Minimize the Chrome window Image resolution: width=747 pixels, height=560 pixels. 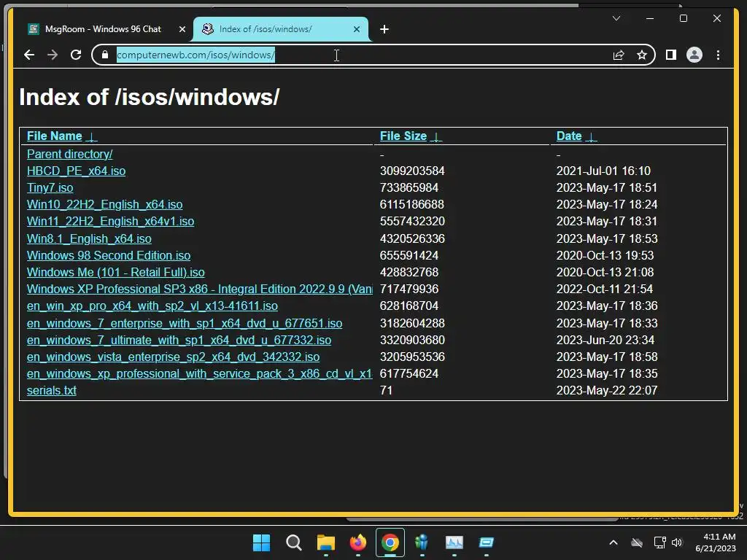650,18
